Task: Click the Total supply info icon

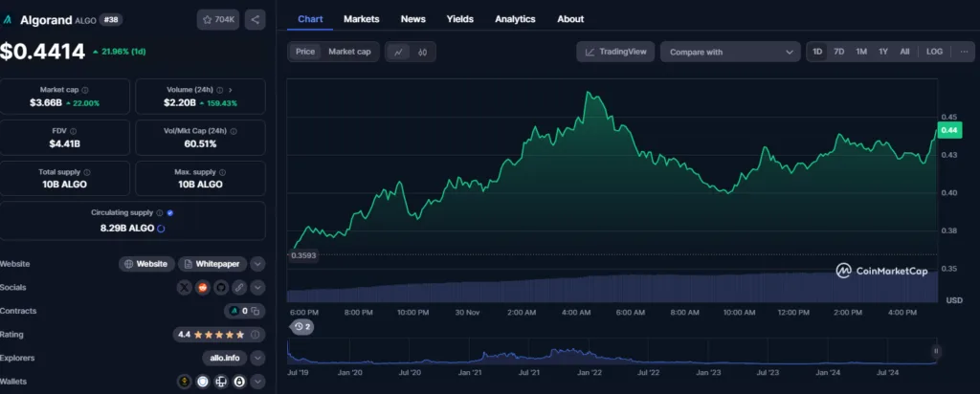Action: [87, 172]
